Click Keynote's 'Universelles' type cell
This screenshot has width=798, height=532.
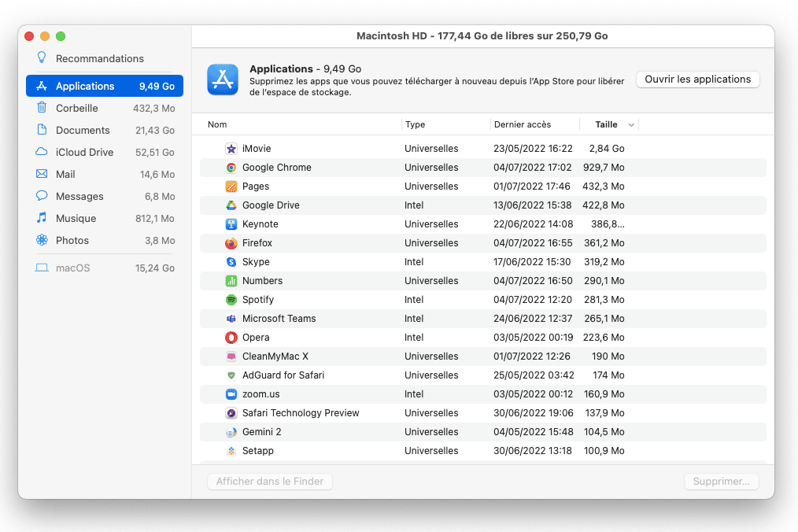coord(431,224)
